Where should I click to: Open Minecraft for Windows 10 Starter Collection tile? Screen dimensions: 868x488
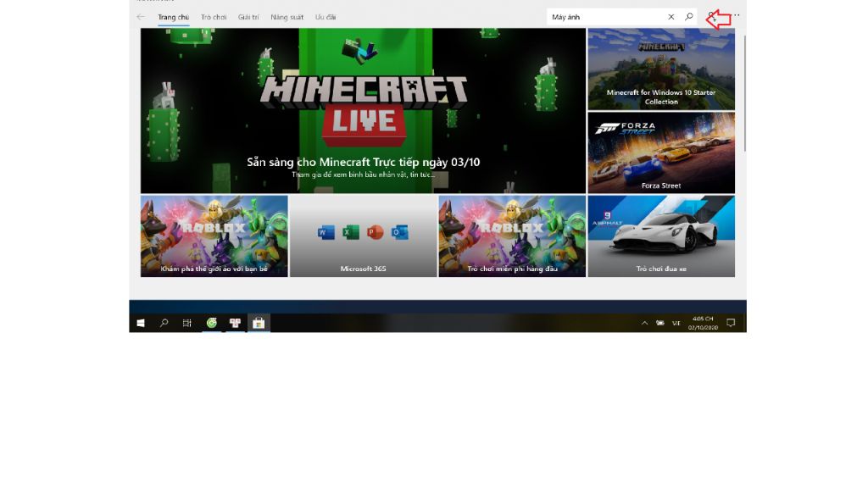(x=661, y=69)
